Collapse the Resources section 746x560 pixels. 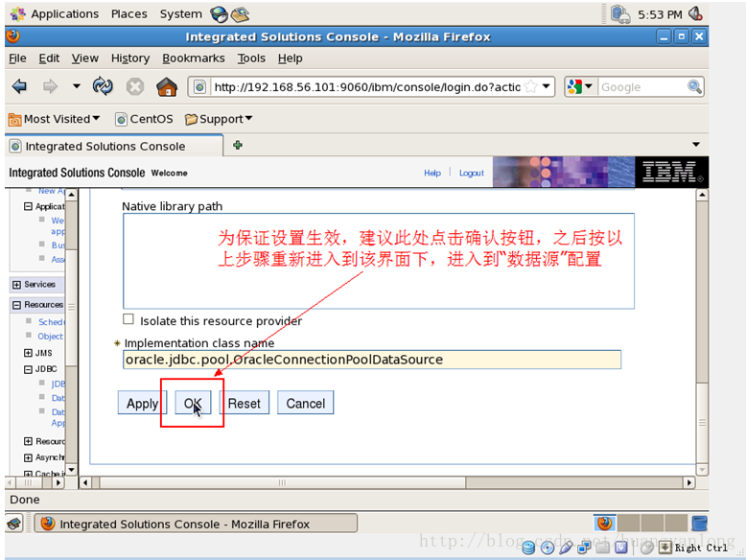pos(16,305)
